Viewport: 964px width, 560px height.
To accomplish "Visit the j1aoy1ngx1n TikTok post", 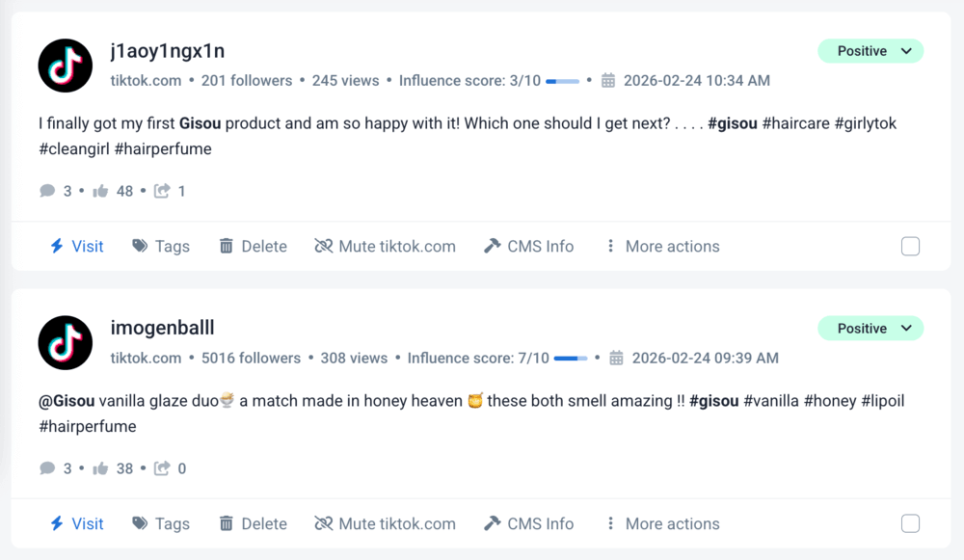I will [x=76, y=247].
